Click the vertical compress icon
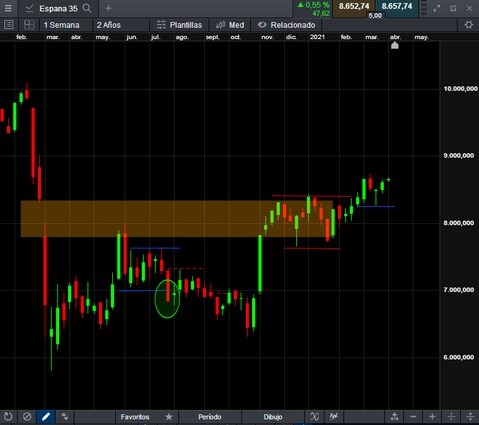479x425 pixels. 470,417
